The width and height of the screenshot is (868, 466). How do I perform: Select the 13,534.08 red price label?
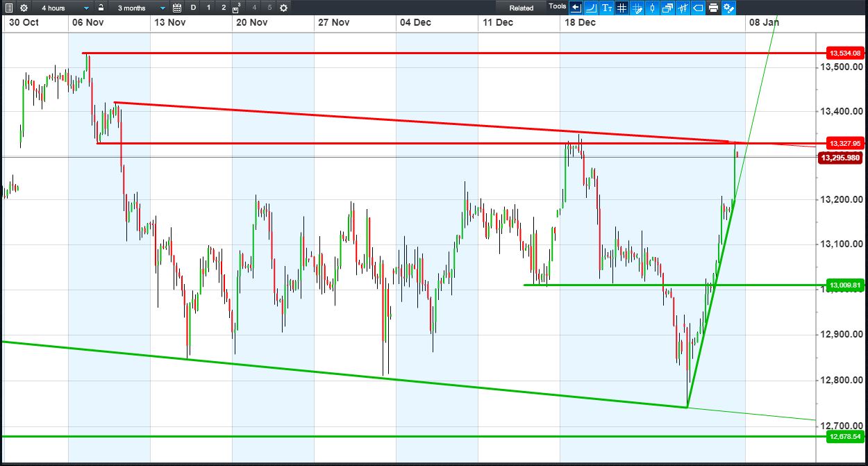point(846,53)
